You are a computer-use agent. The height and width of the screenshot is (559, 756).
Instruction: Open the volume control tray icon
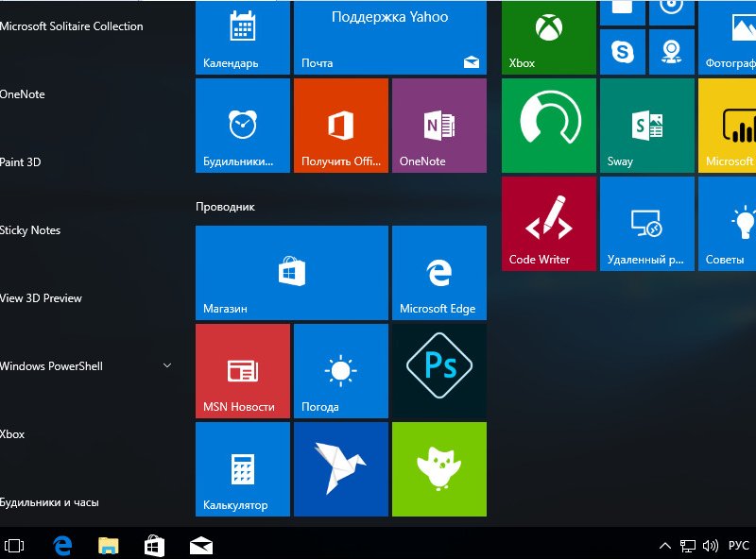[x=711, y=546]
